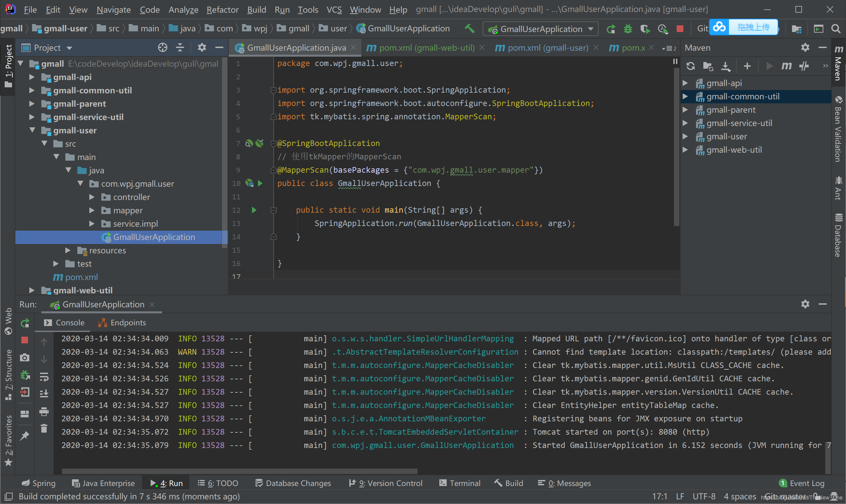
Task: Open Project Structure toolbar icon
Action: (x=796, y=29)
